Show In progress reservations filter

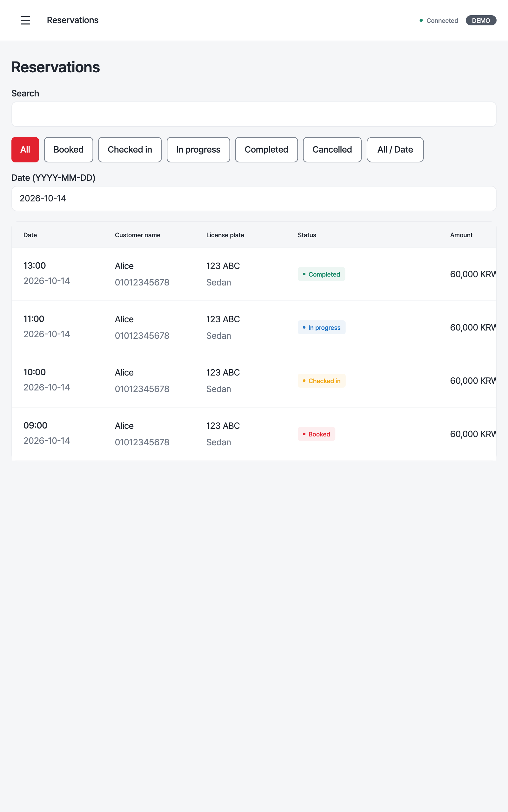pos(198,150)
